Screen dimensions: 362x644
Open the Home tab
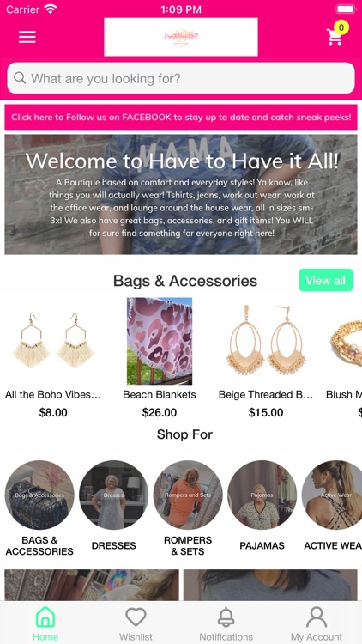tap(45, 623)
